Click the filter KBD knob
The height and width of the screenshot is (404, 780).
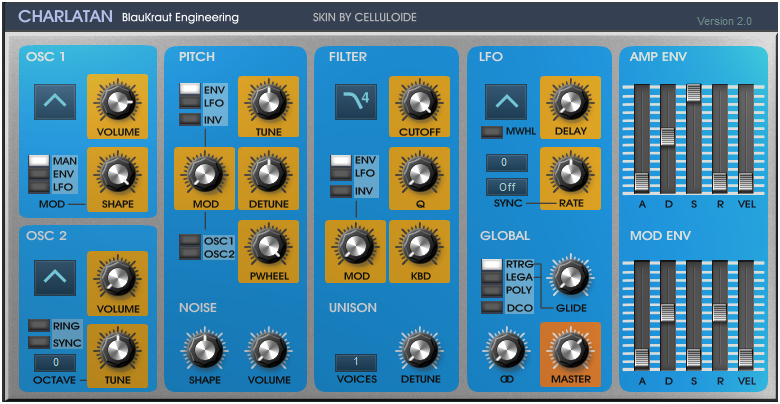click(419, 247)
